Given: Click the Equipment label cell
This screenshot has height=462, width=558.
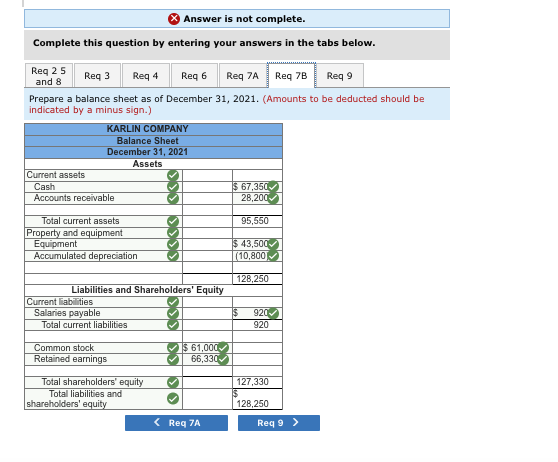Looking at the screenshot, I should (x=104, y=244).
